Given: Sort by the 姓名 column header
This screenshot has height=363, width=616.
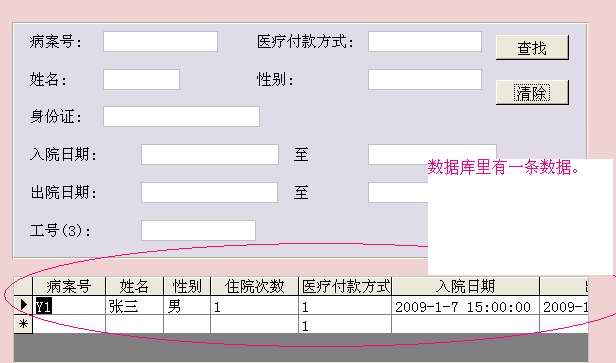Looking at the screenshot, I should point(134,286).
